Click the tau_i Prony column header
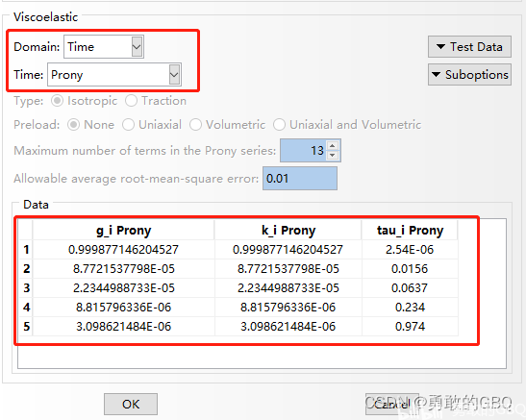This screenshot has height=420, width=526. [410, 231]
